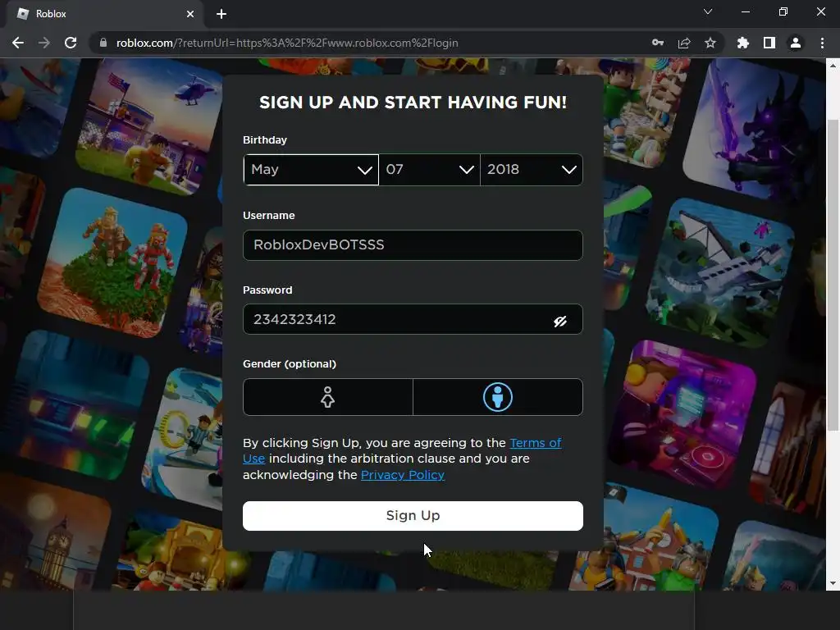
Task: Close the Roblox tab
Action: (x=190, y=14)
